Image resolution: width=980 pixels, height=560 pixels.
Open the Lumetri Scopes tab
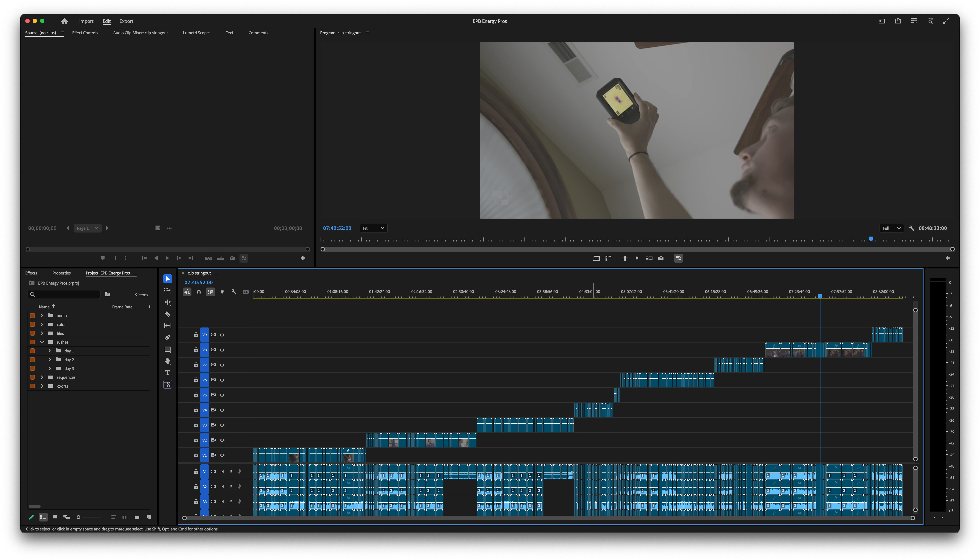[x=197, y=33]
